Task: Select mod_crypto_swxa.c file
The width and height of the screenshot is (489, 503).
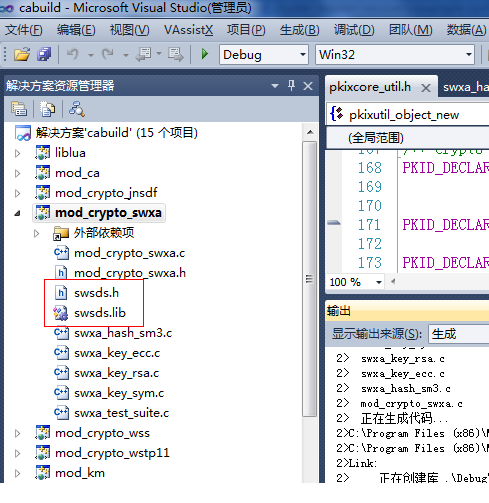Action: click(x=129, y=253)
